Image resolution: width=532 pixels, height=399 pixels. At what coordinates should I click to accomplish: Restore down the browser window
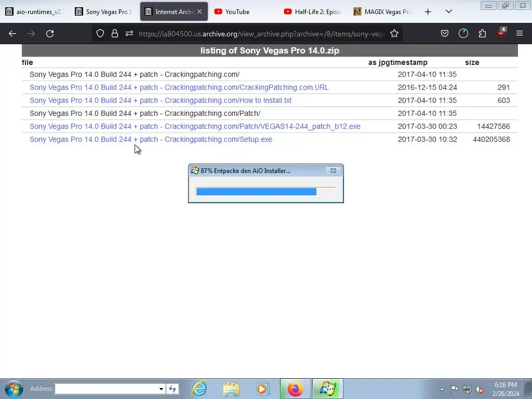[505, 5]
